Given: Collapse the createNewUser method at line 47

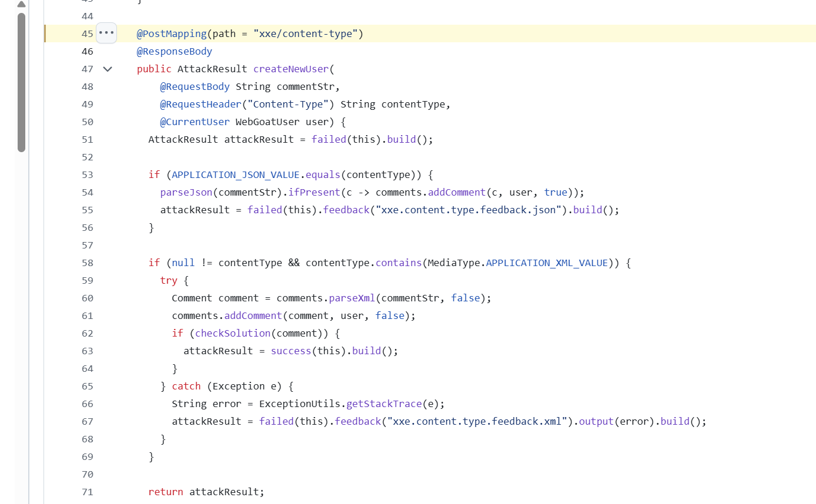Looking at the screenshot, I should 108,69.
